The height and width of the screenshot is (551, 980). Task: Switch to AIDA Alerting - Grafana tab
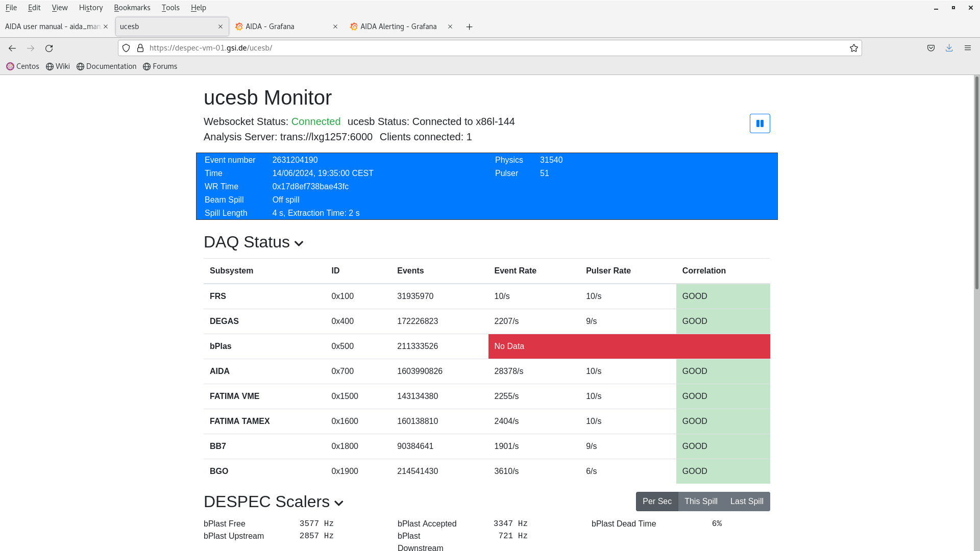398,27
